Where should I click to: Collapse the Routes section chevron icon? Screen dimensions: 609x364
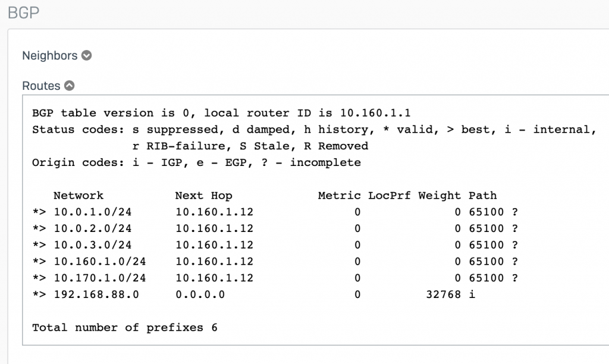(70, 86)
